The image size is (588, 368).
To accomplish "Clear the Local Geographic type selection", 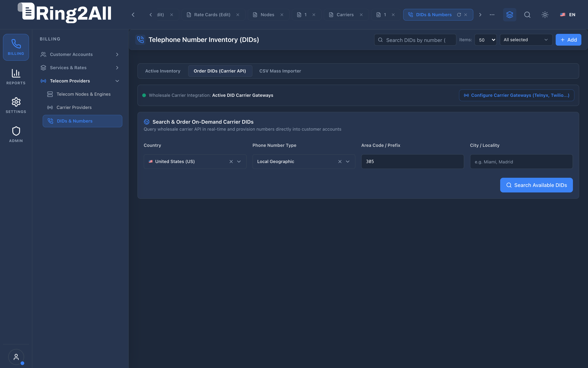I will click(x=340, y=162).
